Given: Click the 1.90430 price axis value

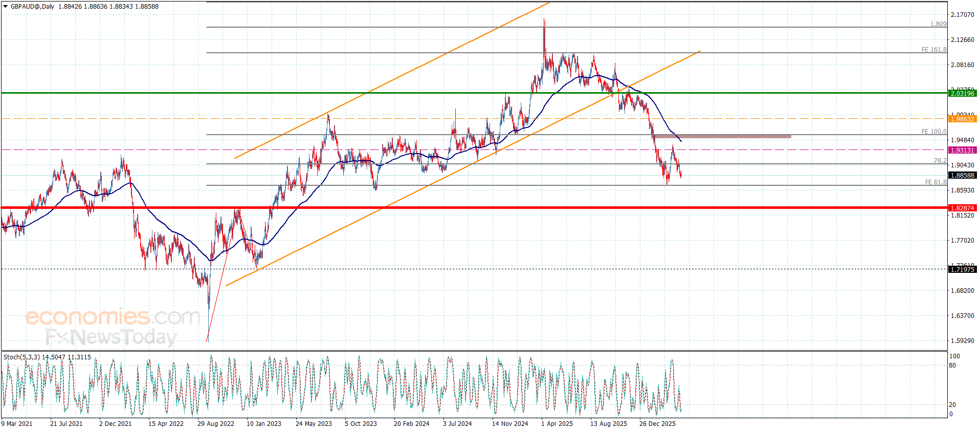Looking at the screenshot, I should coord(962,165).
